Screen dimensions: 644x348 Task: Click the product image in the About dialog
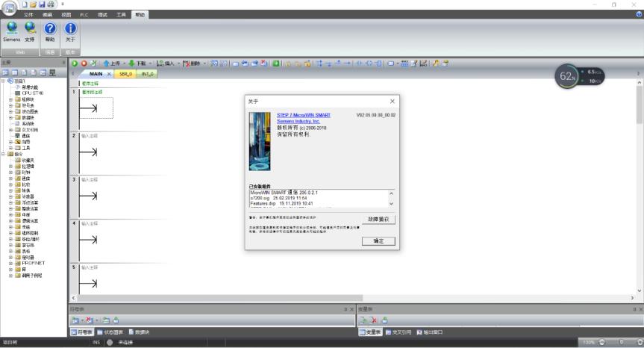click(260, 141)
